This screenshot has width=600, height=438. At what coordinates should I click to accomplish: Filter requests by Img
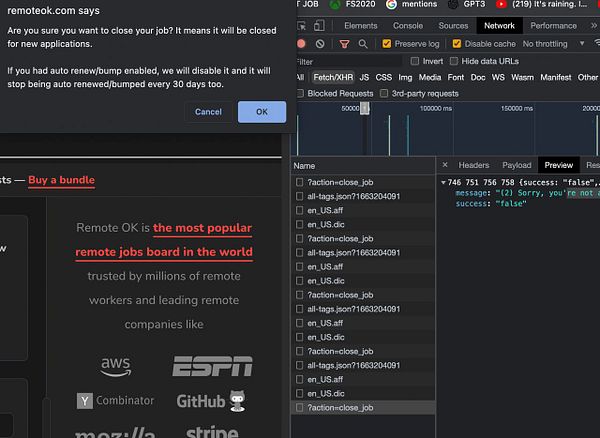point(405,77)
